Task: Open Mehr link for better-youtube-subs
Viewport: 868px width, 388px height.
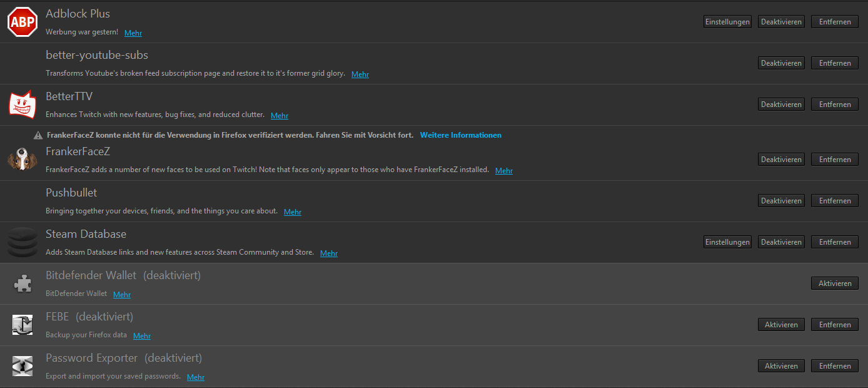Action: (360, 74)
